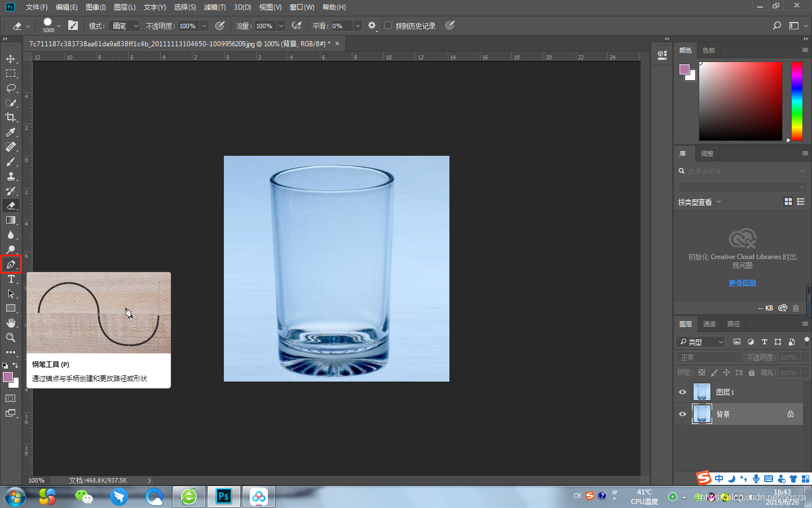Click the 更多信息 link
Viewport: 812px width, 508px height.
click(x=742, y=283)
